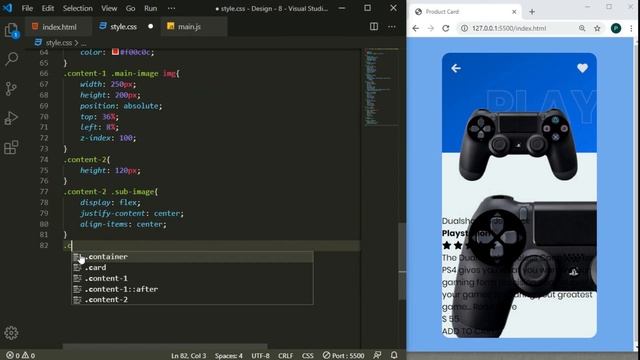The image size is (640, 360).
Task: Change indentation via Spaces: 4
Action: 229,356
